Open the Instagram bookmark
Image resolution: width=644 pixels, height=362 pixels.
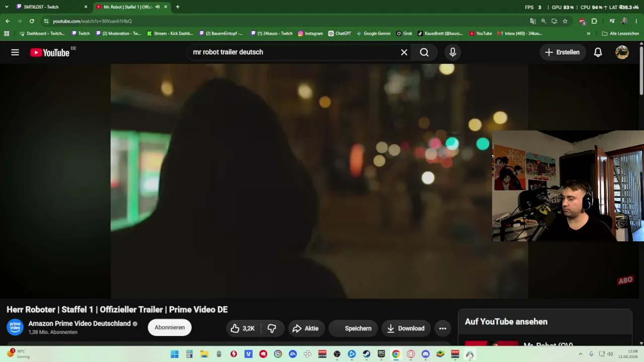coord(310,34)
